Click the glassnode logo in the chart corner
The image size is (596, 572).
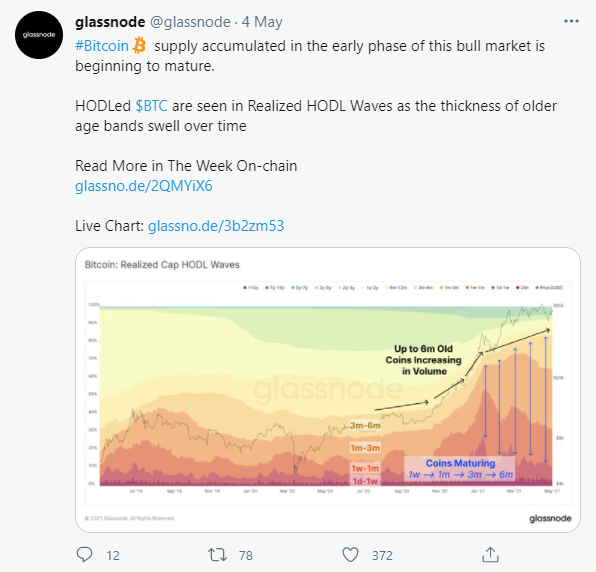pos(550,518)
